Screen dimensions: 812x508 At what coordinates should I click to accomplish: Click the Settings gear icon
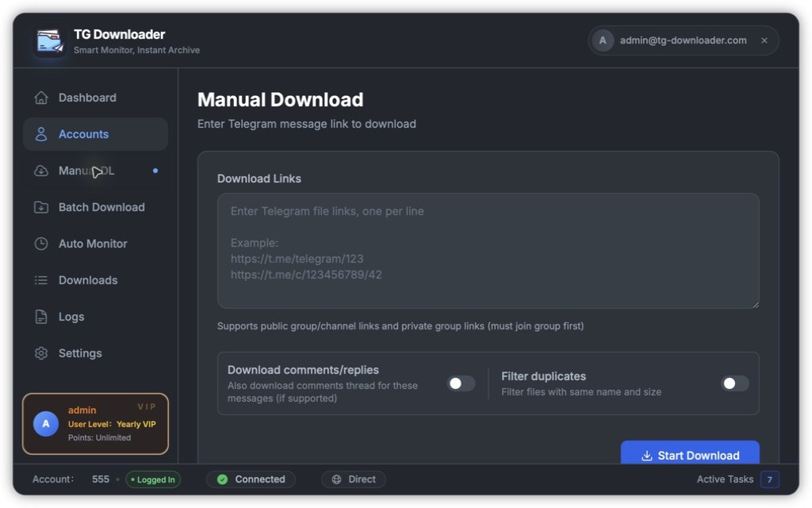pos(41,353)
